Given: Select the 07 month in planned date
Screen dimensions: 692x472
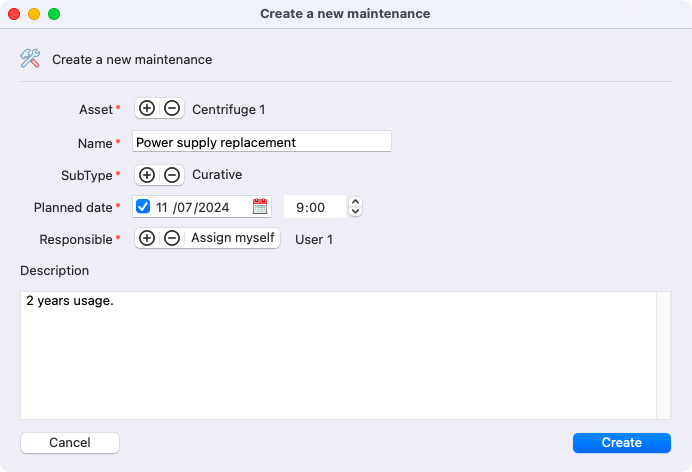Looking at the screenshot, I should pyautogui.click(x=183, y=207).
